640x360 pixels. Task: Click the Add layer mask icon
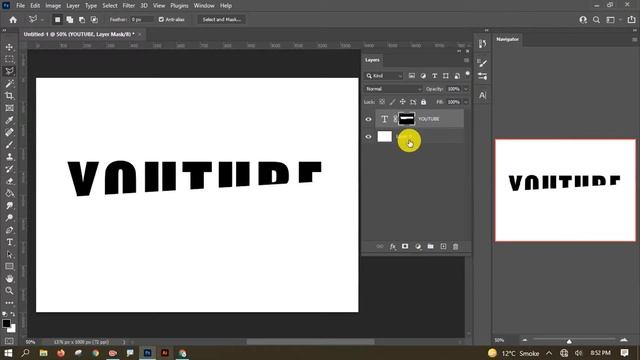[405, 247]
